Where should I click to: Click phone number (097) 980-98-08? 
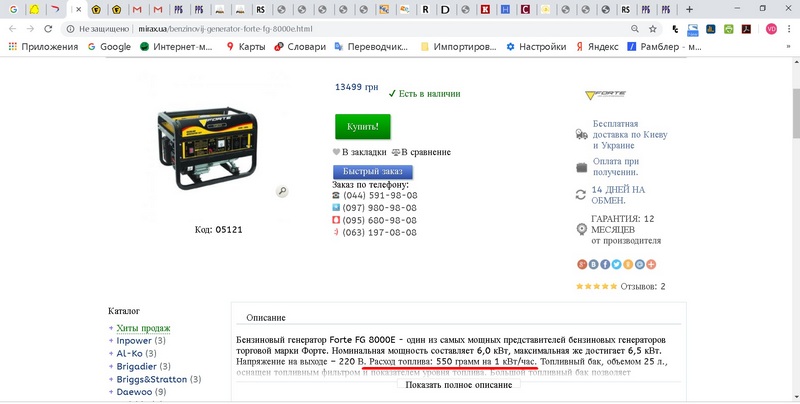(x=380, y=208)
